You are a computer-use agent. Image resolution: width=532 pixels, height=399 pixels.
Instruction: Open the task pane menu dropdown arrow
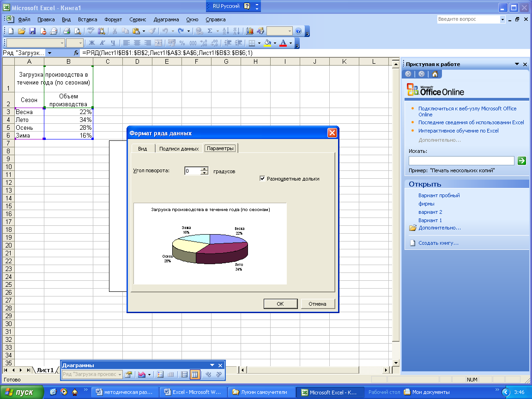pos(517,64)
